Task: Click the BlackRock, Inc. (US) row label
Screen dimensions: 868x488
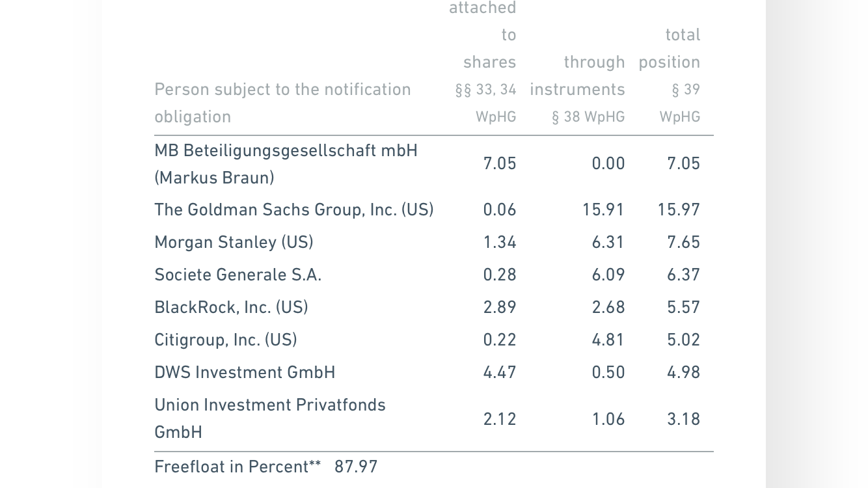Action: pos(231,307)
